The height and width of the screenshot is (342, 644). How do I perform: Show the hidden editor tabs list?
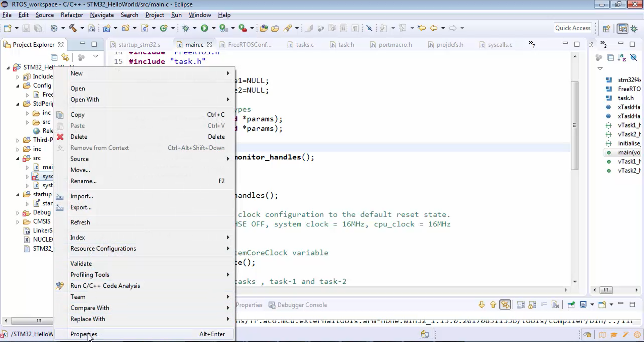click(531, 44)
